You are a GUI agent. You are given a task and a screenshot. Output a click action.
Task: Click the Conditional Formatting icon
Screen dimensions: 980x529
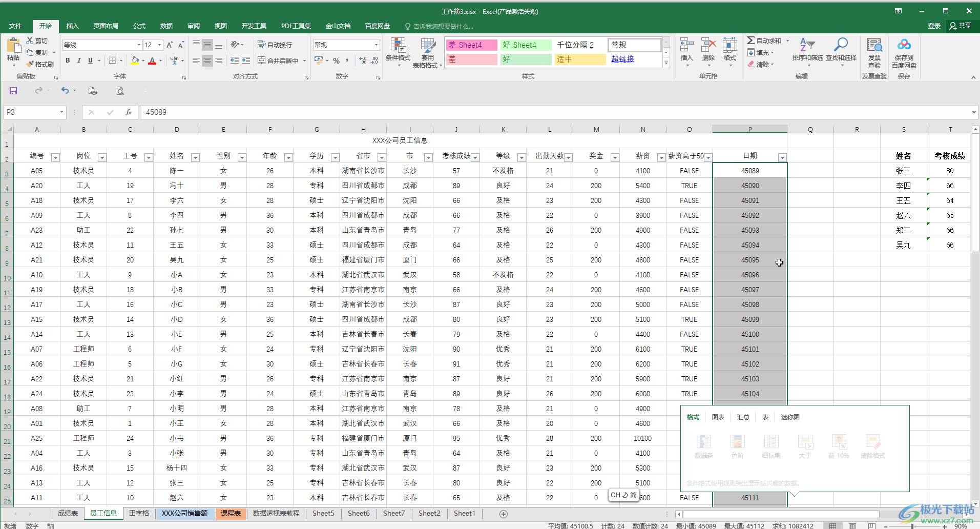coord(398,45)
